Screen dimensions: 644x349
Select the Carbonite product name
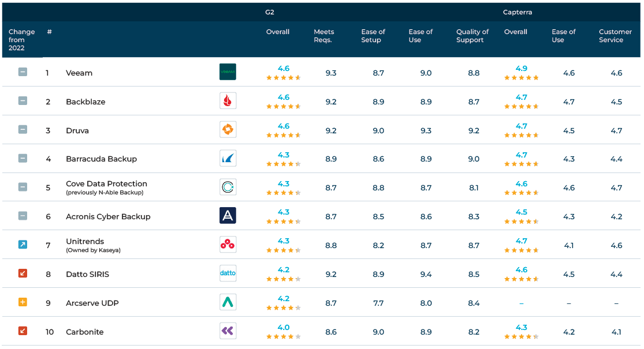[84, 332]
